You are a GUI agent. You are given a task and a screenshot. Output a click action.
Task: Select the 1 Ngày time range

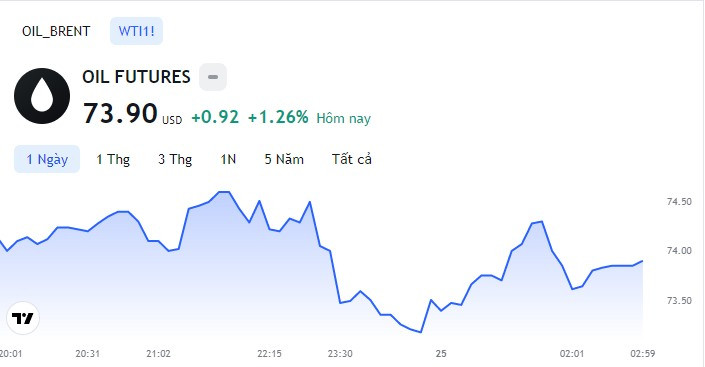point(47,159)
